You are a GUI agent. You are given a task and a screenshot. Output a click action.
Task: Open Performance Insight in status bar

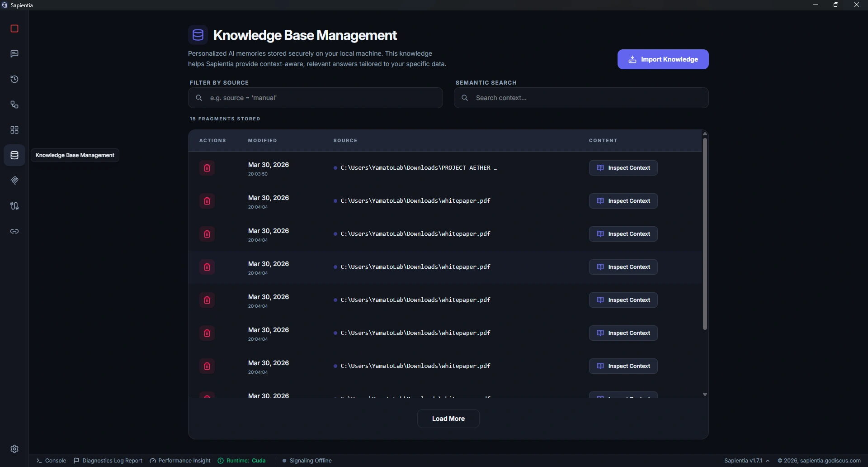pos(180,461)
